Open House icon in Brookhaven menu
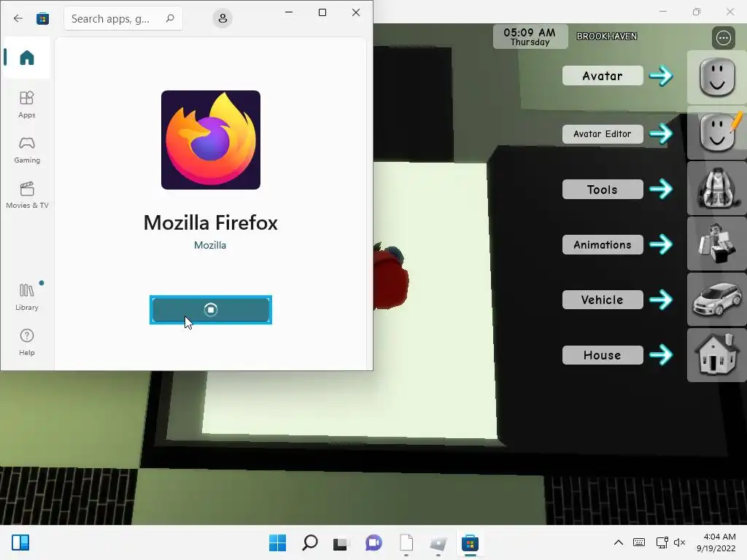Image resolution: width=747 pixels, height=560 pixels. pyautogui.click(x=717, y=355)
